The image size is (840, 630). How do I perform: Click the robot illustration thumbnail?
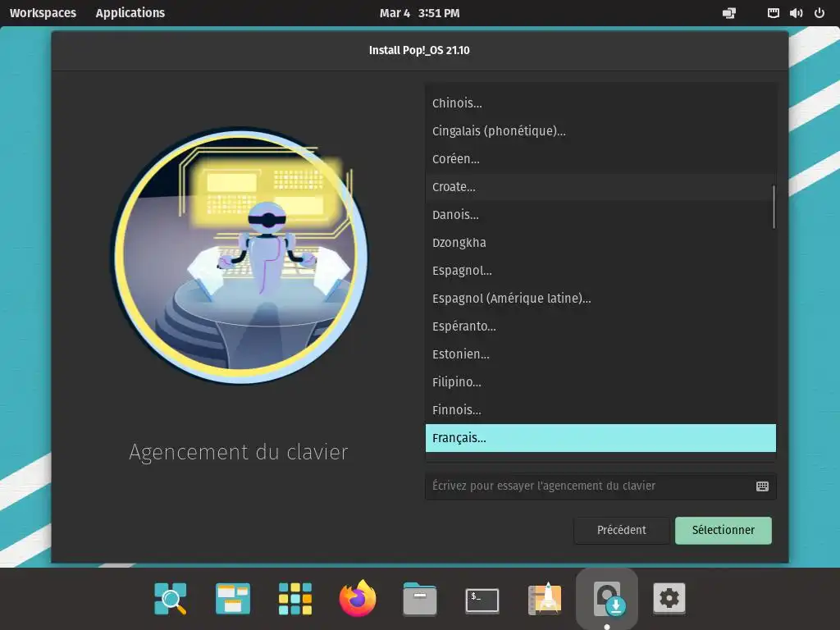point(239,256)
